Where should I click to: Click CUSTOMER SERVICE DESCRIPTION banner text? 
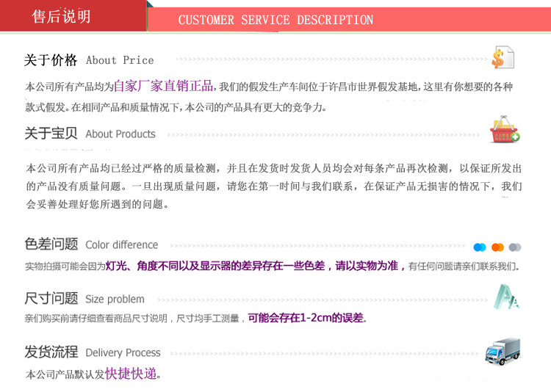(x=275, y=20)
